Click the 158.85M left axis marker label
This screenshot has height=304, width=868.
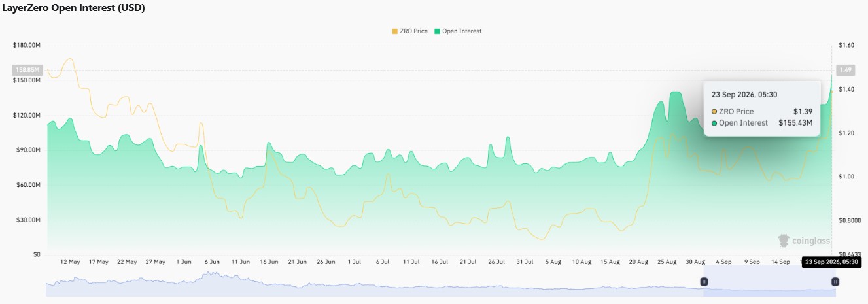(x=27, y=70)
